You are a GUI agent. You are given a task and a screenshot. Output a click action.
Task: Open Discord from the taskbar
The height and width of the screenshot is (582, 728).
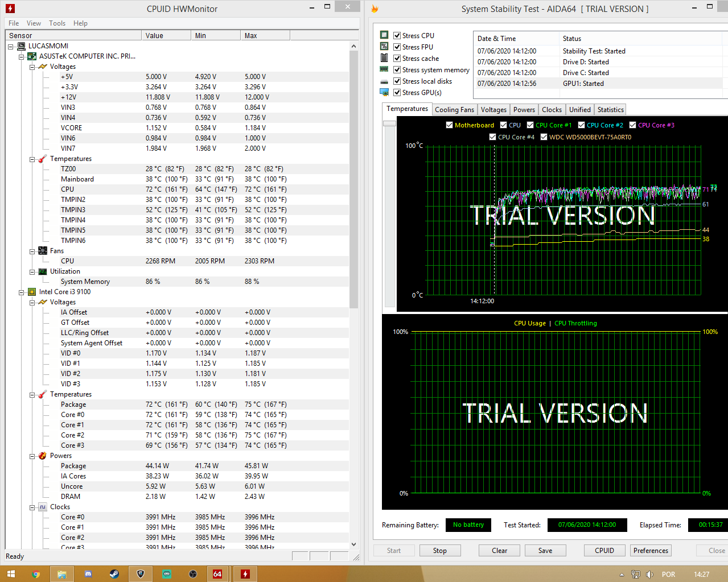pos(88,574)
